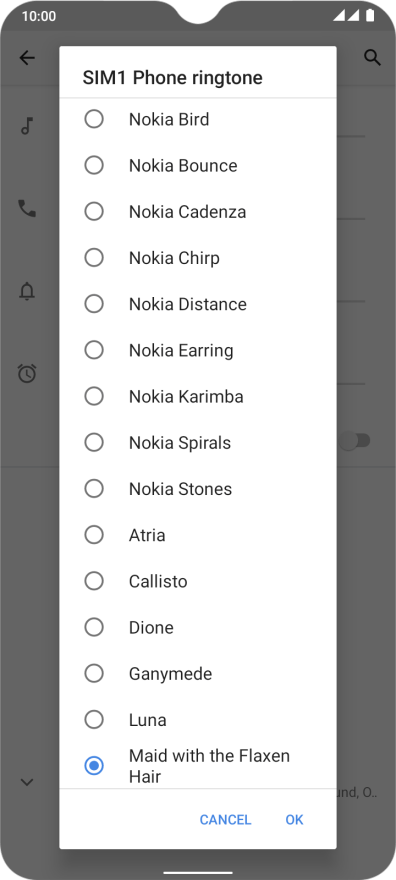Viewport: 396px width, 880px height.
Task: Tap the media volume music note icon
Action: [27, 126]
